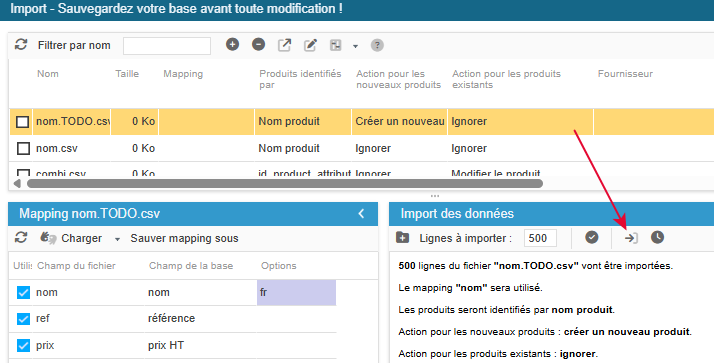Click the horizontal scrollbar of file grid
Screen dimensions: 714x363
click(285, 184)
